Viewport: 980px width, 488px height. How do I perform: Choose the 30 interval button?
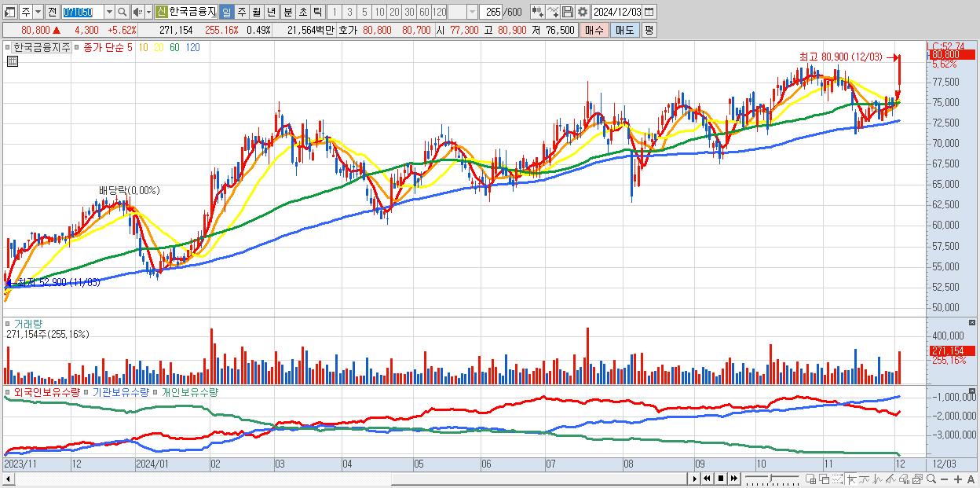pos(409,12)
